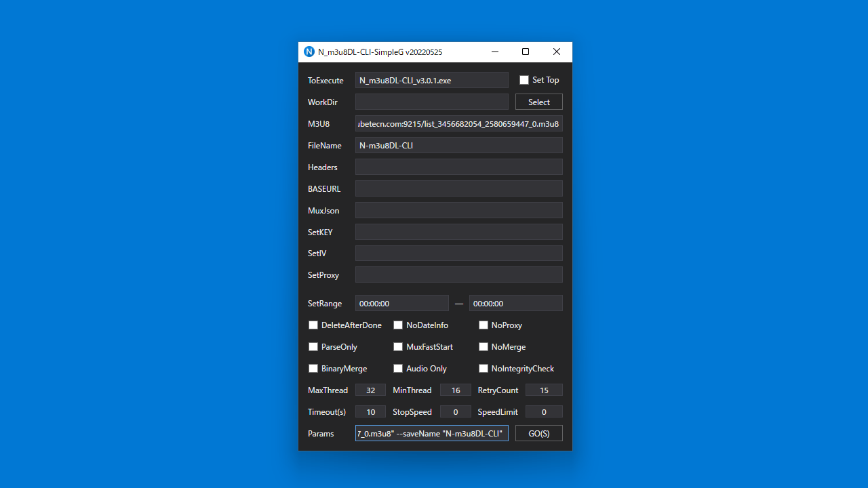Click the SetRange start time field
The width and height of the screenshot is (868, 488).
(x=402, y=303)
